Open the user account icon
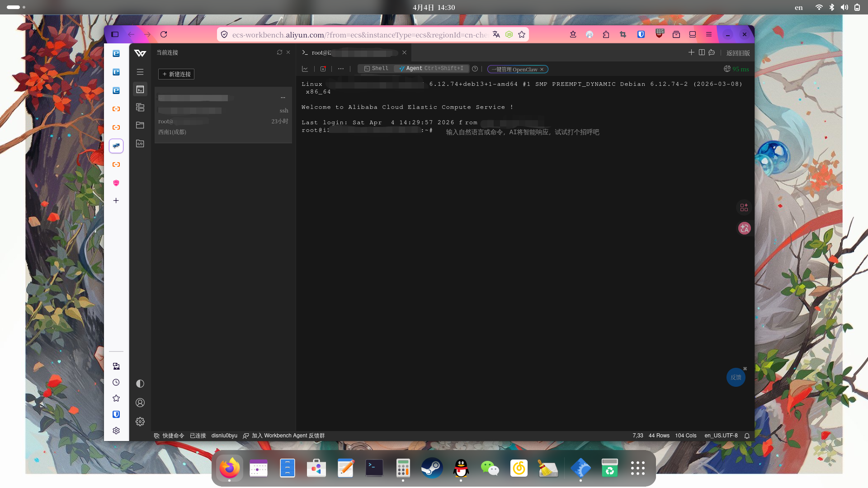This screenshot has width=868, height=488. pos(140,403)
